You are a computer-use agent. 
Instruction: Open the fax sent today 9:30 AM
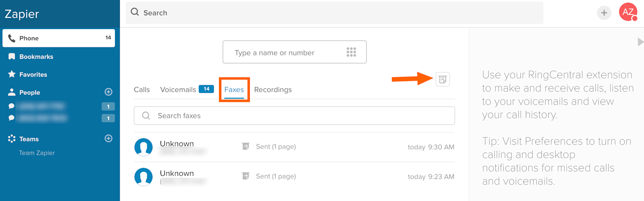pos(294,147)
